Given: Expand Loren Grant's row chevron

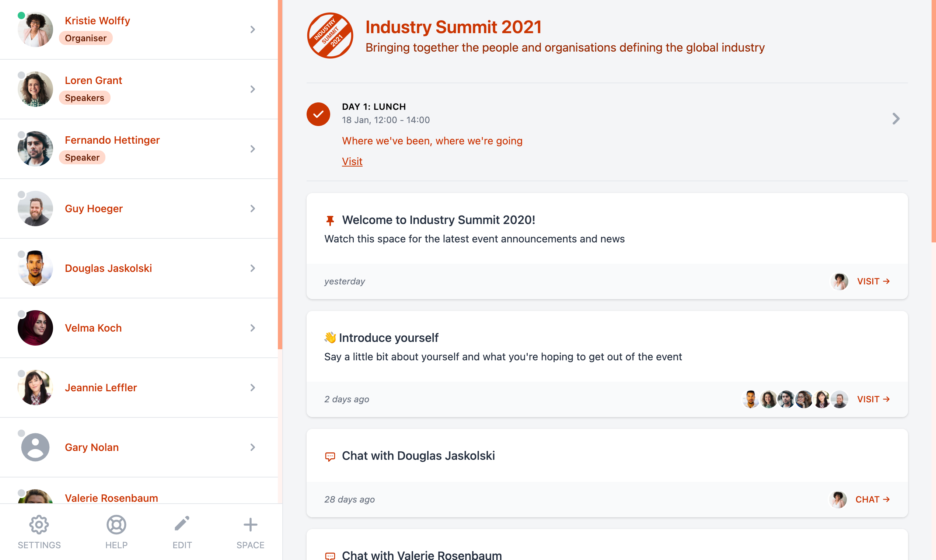Looking at the screenshot, I should coord(252,89).
